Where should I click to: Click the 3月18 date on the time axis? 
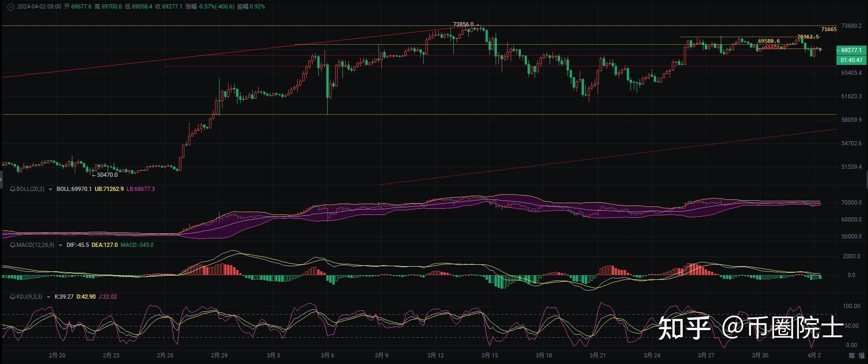pyautogui.click(x=544, y=356)
